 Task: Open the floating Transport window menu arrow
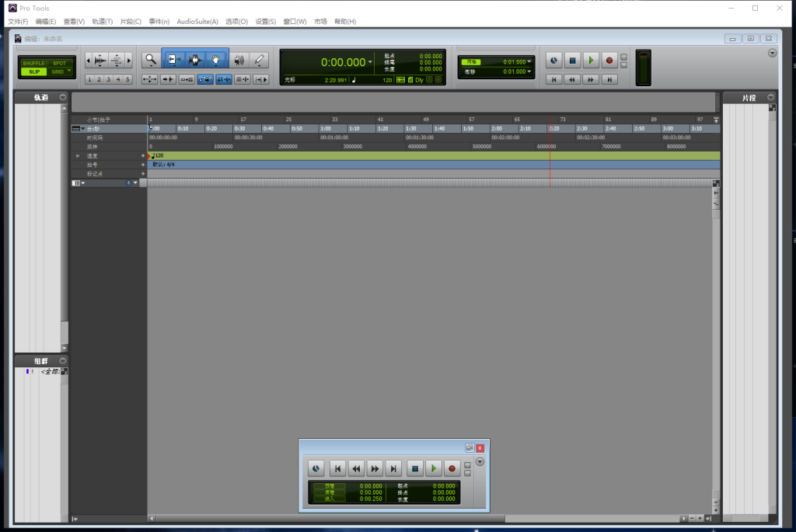[x=480, y=461]
